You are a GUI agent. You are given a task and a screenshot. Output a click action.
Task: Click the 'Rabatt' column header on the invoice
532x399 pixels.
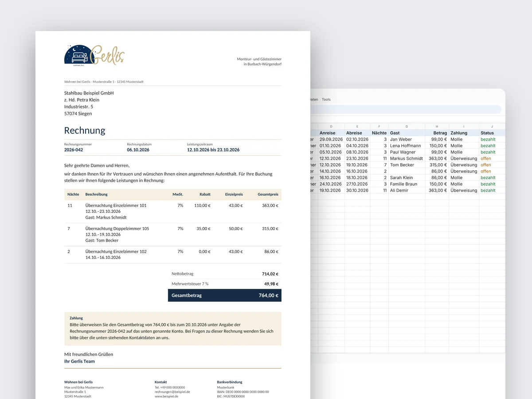coord(205,194)
